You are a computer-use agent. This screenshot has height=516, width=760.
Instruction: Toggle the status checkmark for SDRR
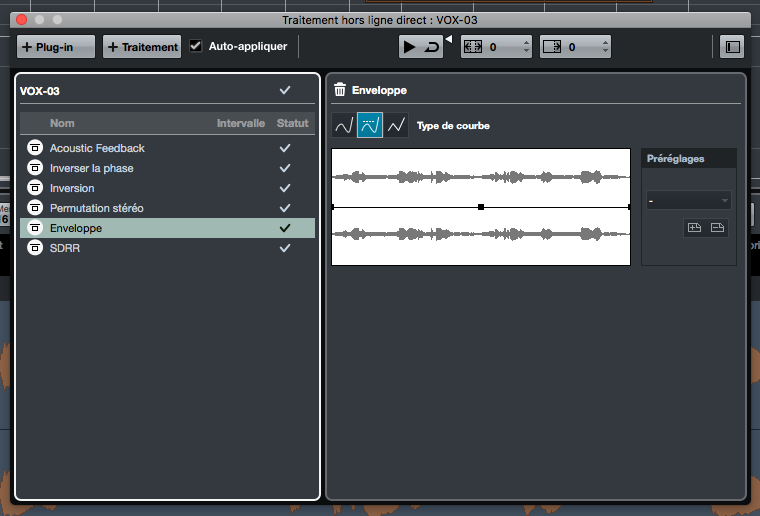click(x=285, y=248)
